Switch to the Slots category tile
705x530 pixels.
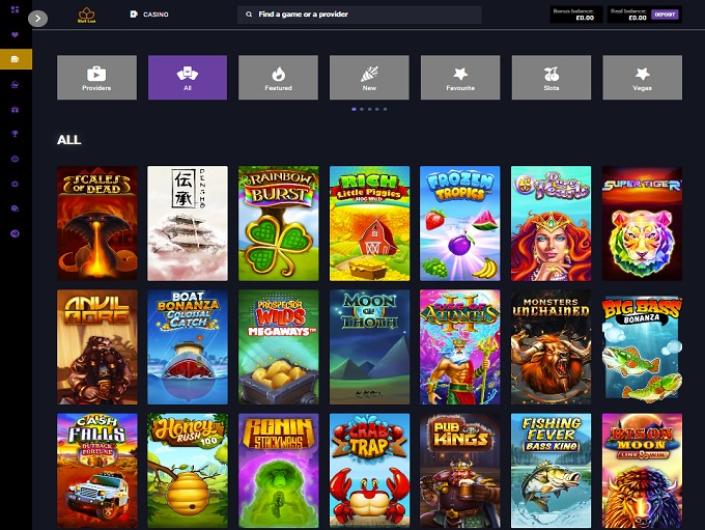[551, 77]
